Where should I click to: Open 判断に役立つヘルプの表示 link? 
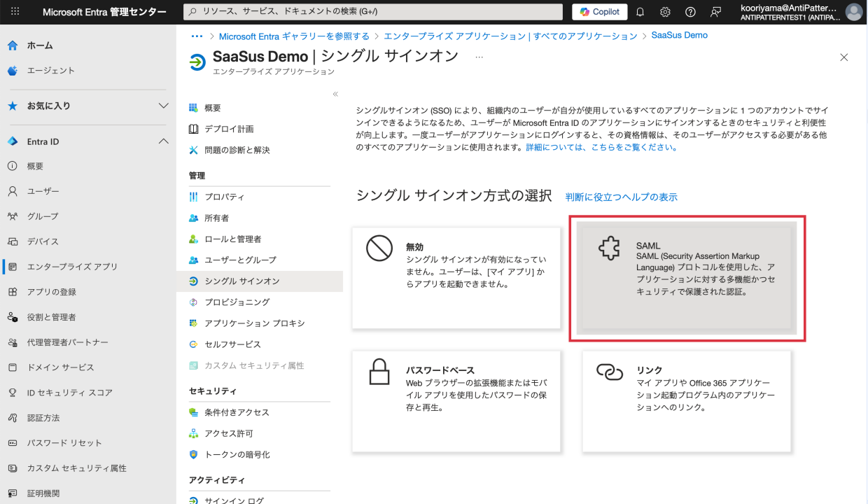tap(622, 197)
